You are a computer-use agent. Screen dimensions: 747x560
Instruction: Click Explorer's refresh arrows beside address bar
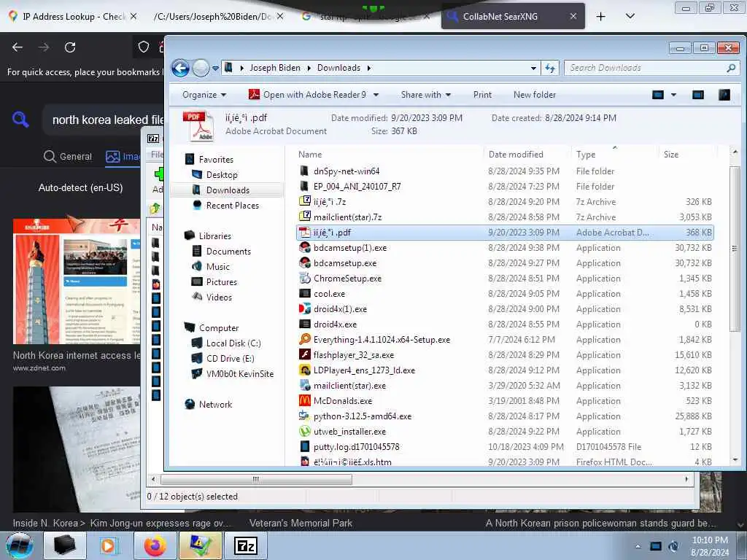[550, 68]
